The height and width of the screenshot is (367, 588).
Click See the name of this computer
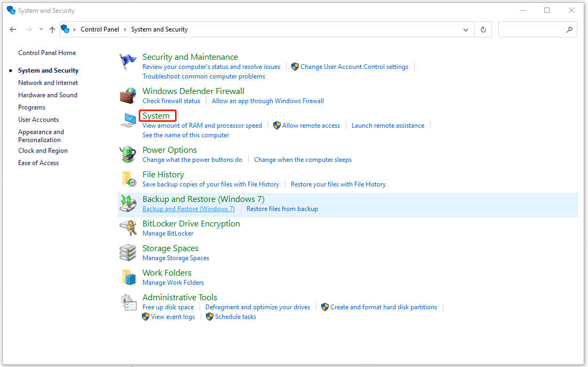186,135
